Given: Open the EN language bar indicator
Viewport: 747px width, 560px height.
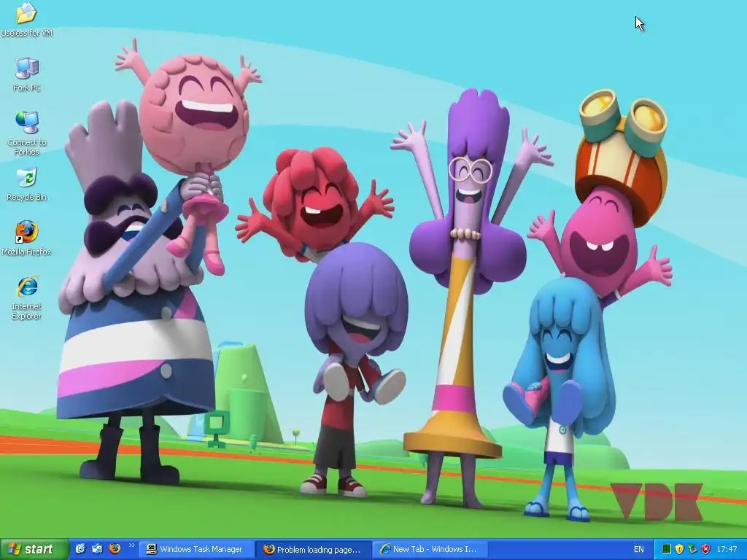Looking at the screenshot, I should [x=639, y=550].
